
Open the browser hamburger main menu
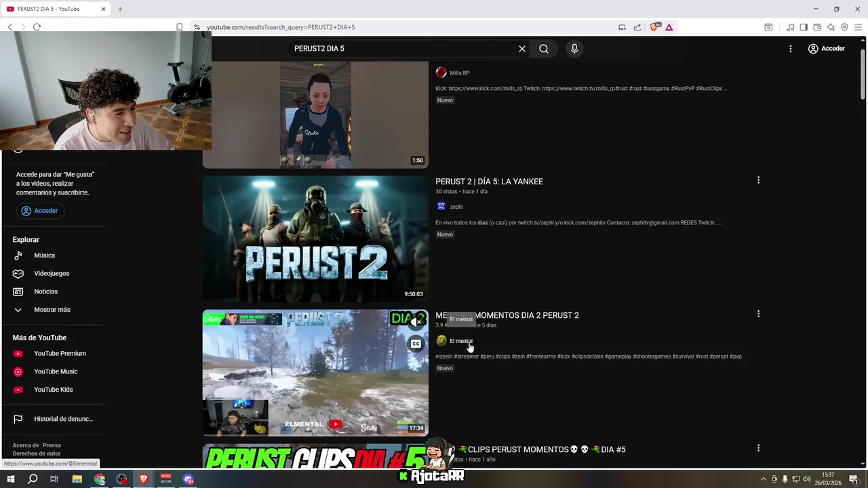tap(858, 27)
